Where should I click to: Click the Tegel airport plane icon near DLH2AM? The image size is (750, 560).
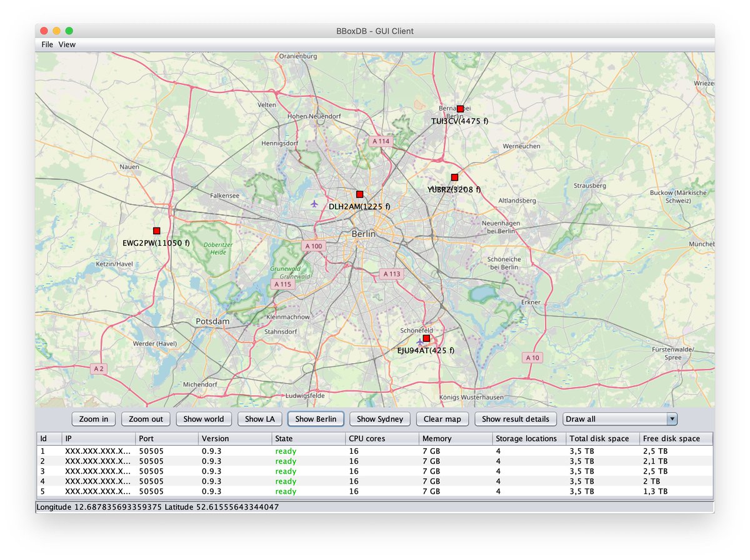[314, 203]
